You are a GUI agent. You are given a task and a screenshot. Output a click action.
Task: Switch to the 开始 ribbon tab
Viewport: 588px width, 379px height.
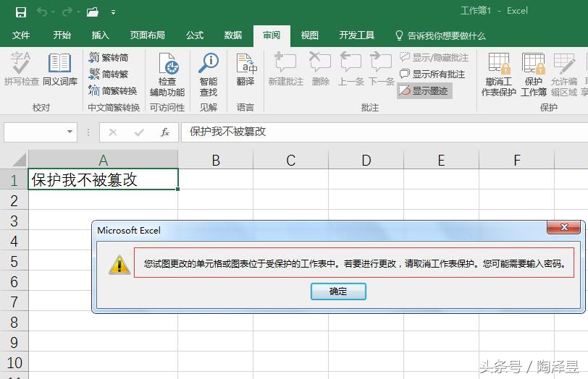click(x=62, y=35)
